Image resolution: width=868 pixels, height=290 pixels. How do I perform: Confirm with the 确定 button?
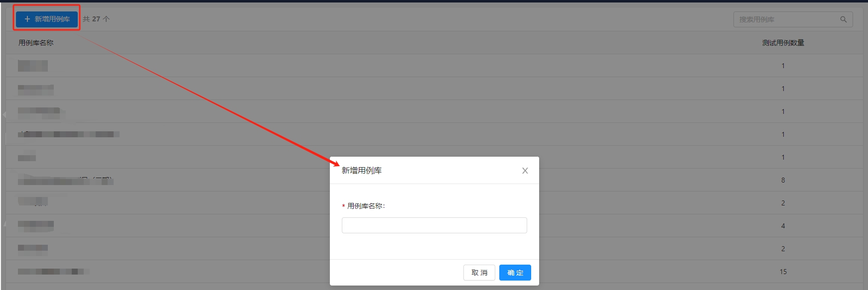pyautogui.click(x=515, y=273)
